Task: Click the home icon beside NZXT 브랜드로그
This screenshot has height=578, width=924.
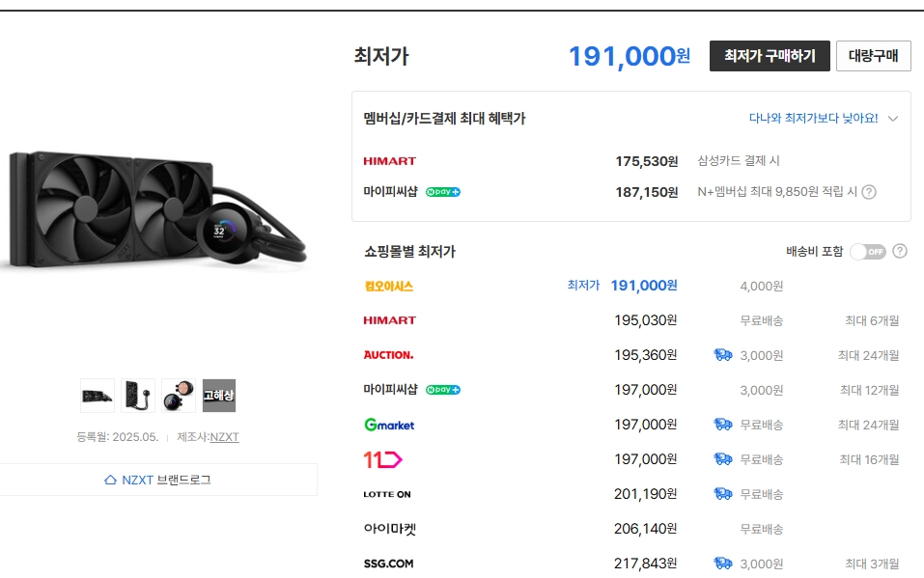Action: tap(110, 481)
